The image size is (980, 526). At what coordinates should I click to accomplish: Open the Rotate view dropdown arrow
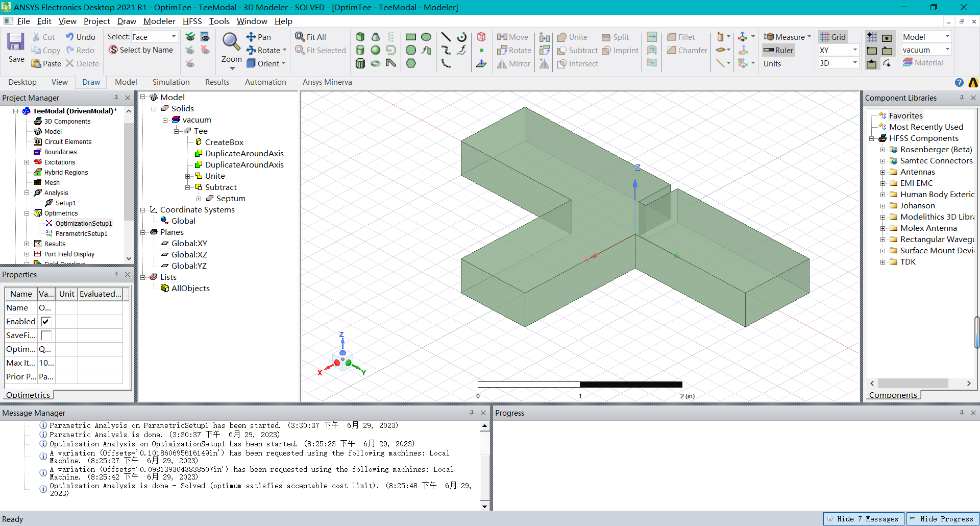[284, 50]
